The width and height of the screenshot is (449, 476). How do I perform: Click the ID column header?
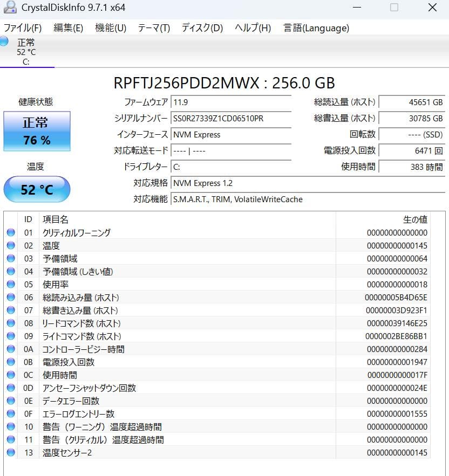tap(28, 219)
